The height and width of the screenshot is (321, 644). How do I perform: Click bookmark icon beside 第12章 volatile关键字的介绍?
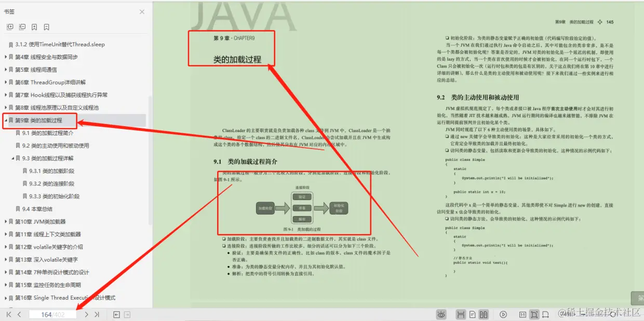tap(11, 247)
